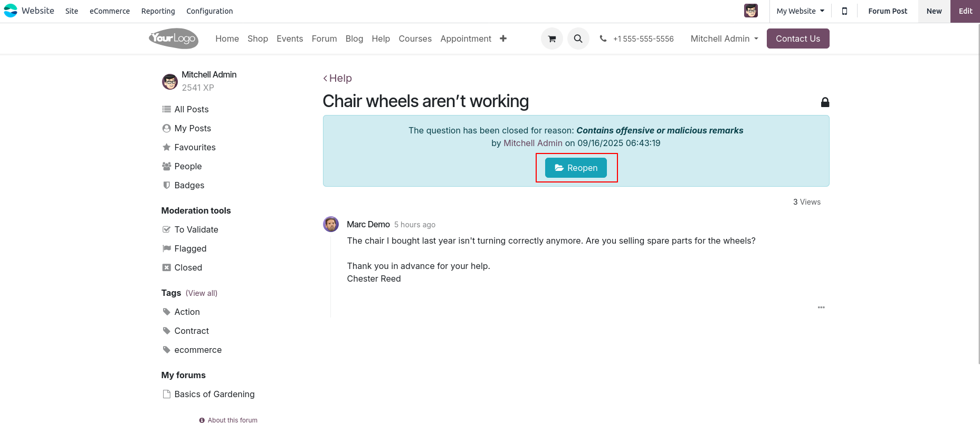The image size is (980, 423).
Task: Click the lock icon beside post title
Action: [825, 102]
